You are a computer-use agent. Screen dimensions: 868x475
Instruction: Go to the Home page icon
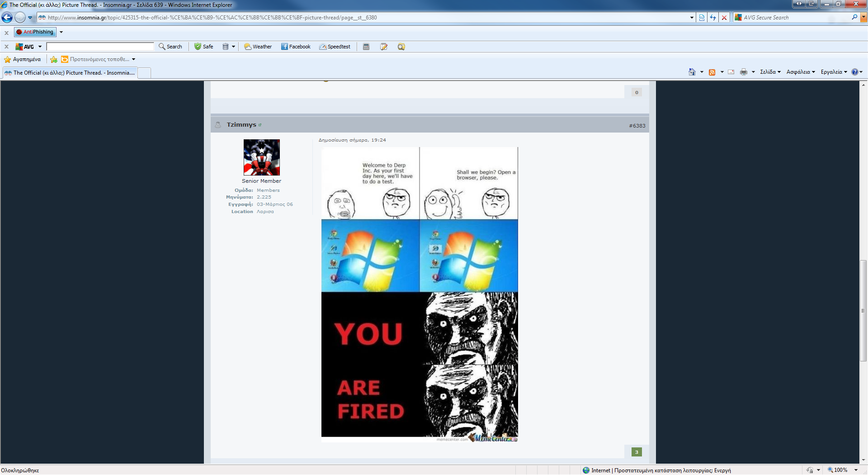(x=692, y=72)
